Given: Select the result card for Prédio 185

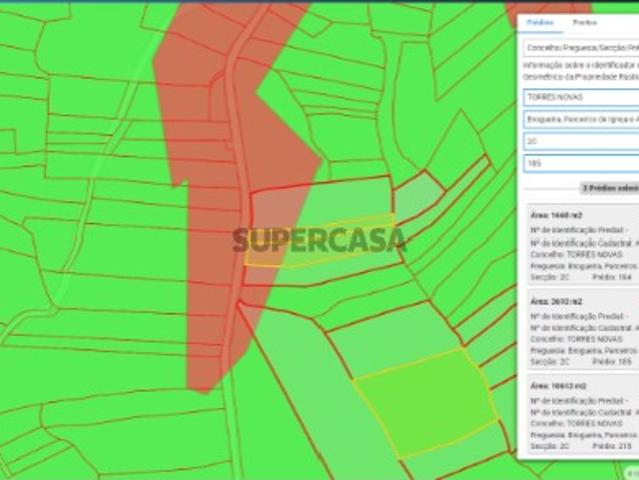Looking at the screenshot, I should pyautogui.click(x=583, y=330).
